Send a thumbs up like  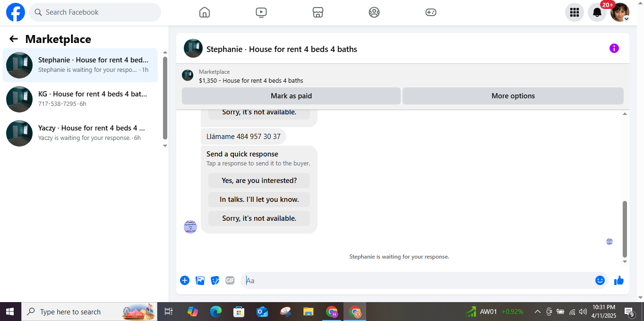pos(619,280)
